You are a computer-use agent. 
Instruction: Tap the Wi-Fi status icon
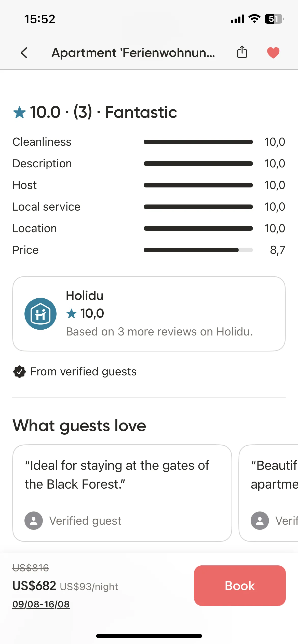pos(254,19)
